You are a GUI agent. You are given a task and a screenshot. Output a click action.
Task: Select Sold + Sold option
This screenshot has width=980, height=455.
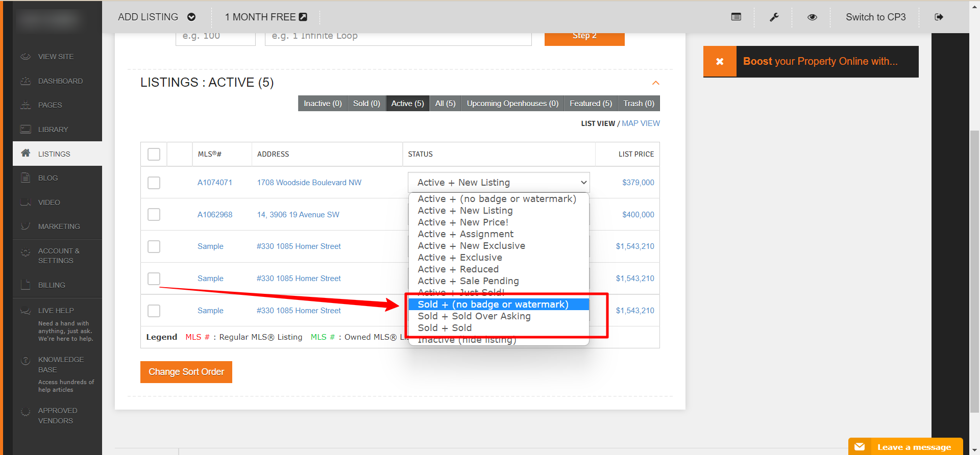499,328
